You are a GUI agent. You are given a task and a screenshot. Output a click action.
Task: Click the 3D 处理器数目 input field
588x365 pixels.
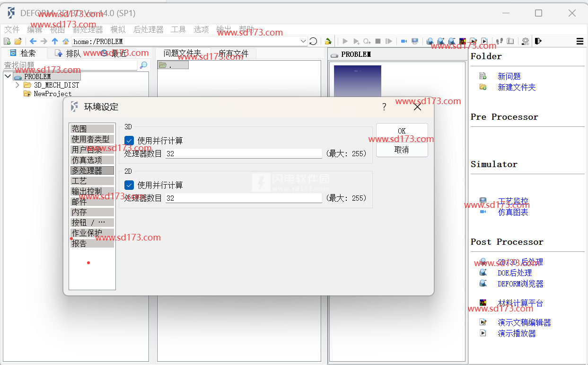(243, 154)
